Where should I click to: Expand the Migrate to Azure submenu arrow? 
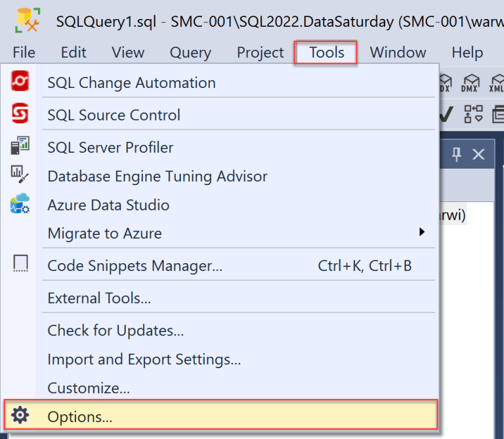pos(422,232)
